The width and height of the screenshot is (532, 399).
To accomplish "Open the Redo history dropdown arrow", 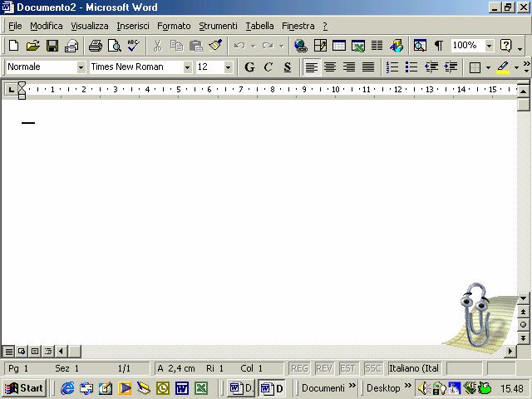I will 281,46.
